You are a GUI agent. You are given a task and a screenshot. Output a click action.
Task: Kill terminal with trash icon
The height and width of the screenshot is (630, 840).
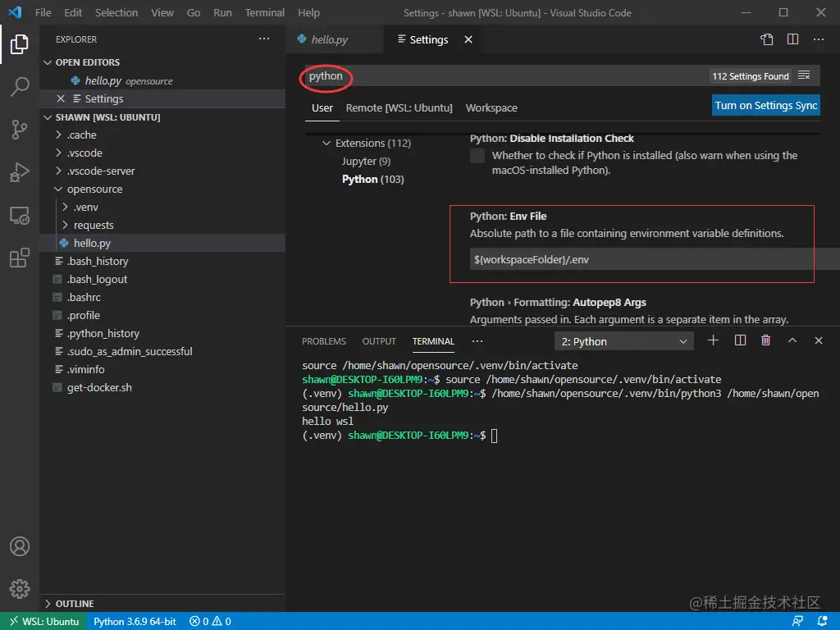pos(766,340)
